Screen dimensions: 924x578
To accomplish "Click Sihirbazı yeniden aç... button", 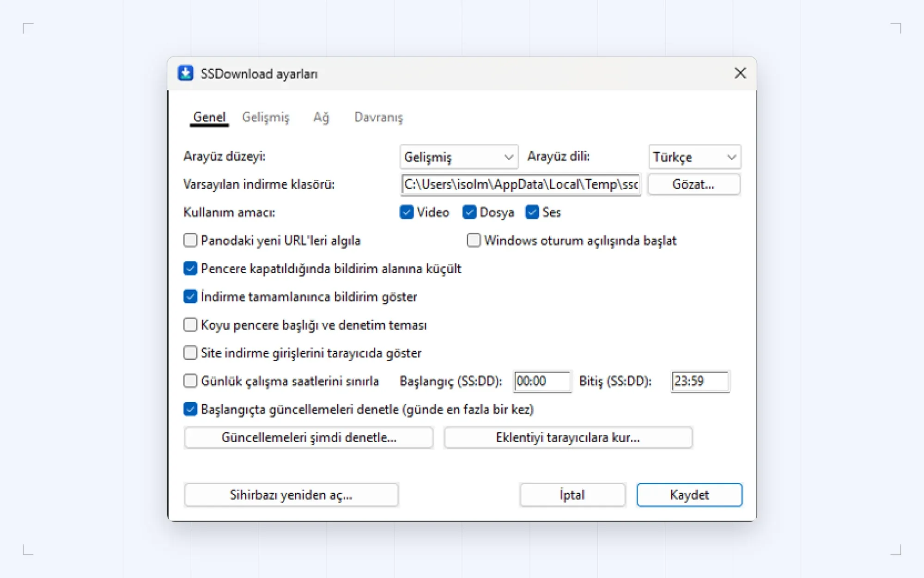I will [291, 495].
